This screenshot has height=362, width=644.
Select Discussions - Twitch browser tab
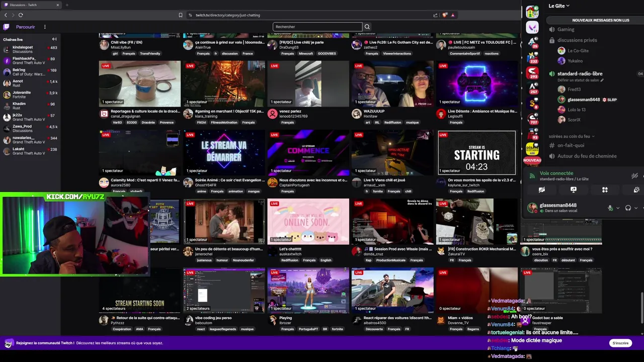[31, 5]
